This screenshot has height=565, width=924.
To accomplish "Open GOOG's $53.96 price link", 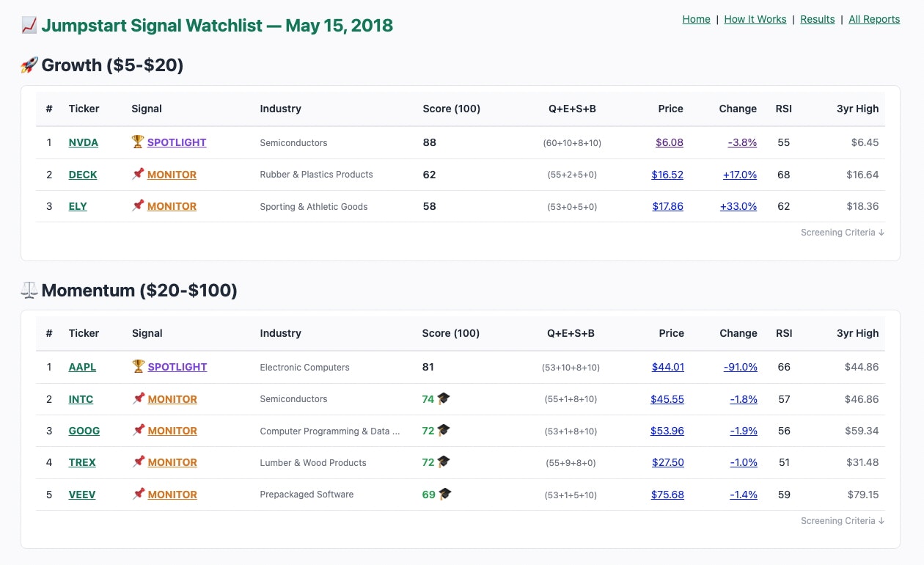I will click(667, 431).
